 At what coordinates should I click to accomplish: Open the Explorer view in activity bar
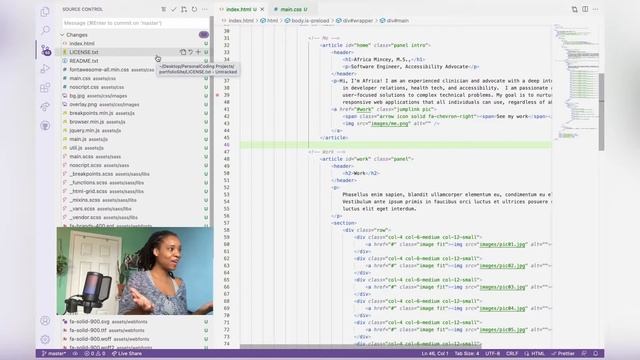[45, 12]
